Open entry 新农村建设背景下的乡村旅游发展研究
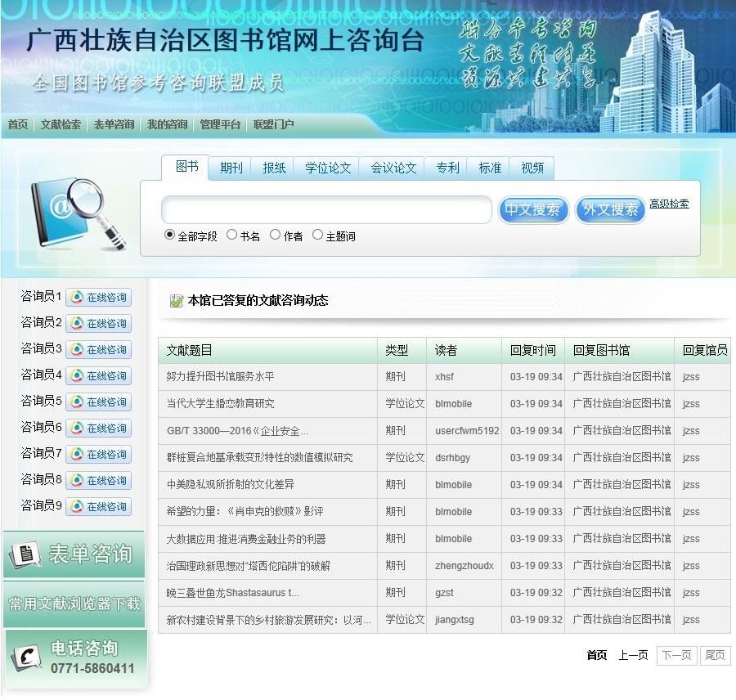The image size is (736, 700). [268, 620]
